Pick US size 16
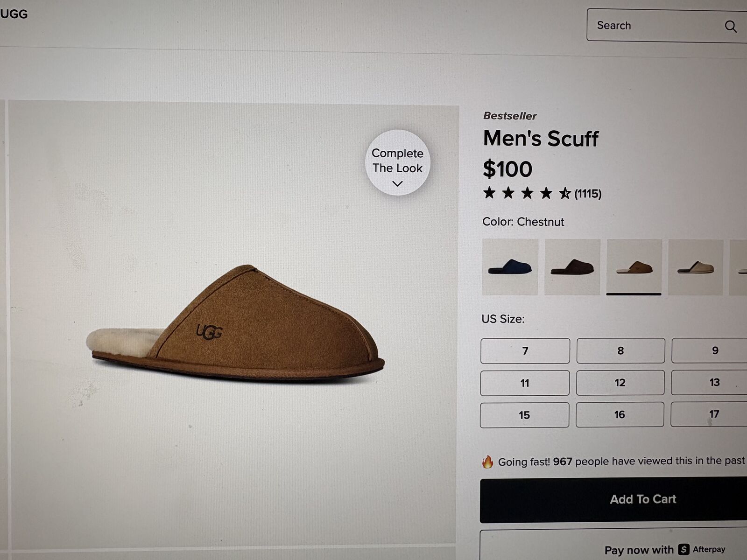 620,414
